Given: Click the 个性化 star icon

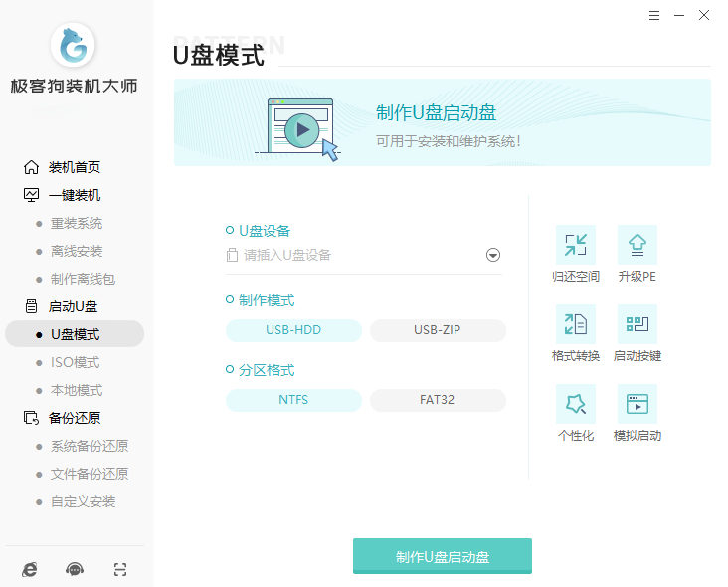Looking at the screenshot, I should click(575, 404).
